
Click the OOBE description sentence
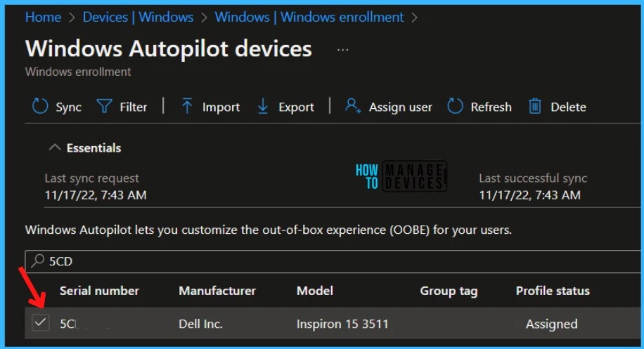point(268,230)
